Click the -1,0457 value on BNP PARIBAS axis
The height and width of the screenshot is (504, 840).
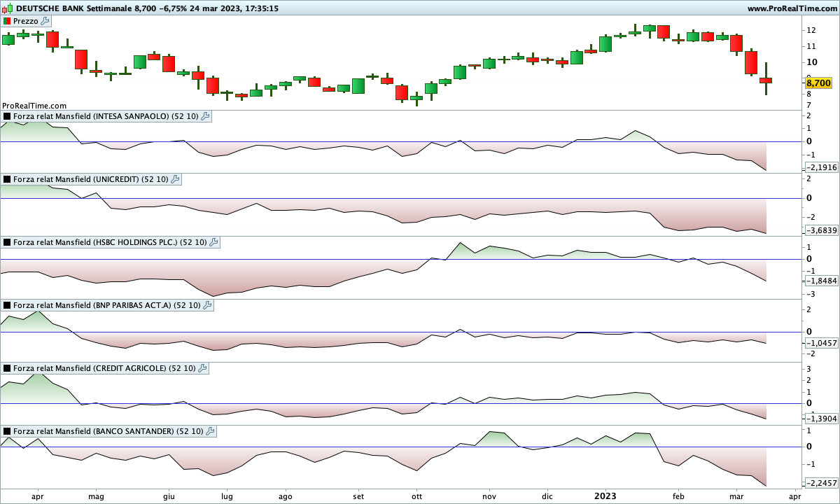tap(821, 343)
